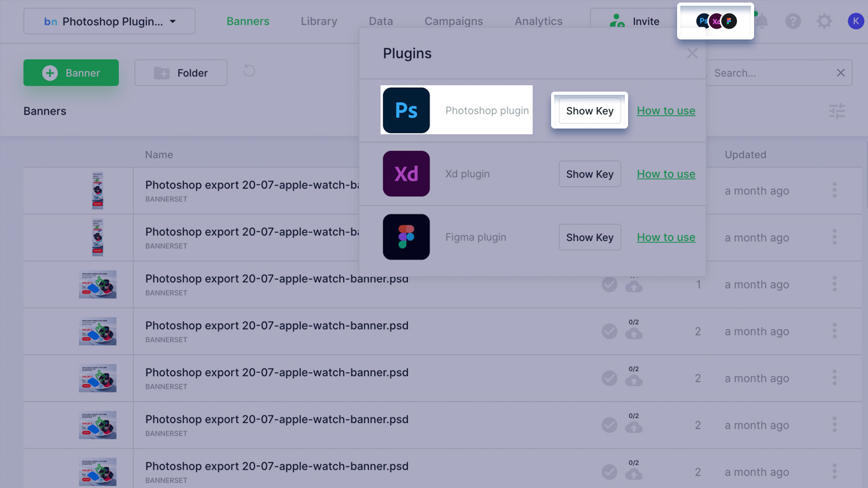This screenshot has width=868, height=488.
Task: Open the settings gear icon
Action: (x=824, y=21)
